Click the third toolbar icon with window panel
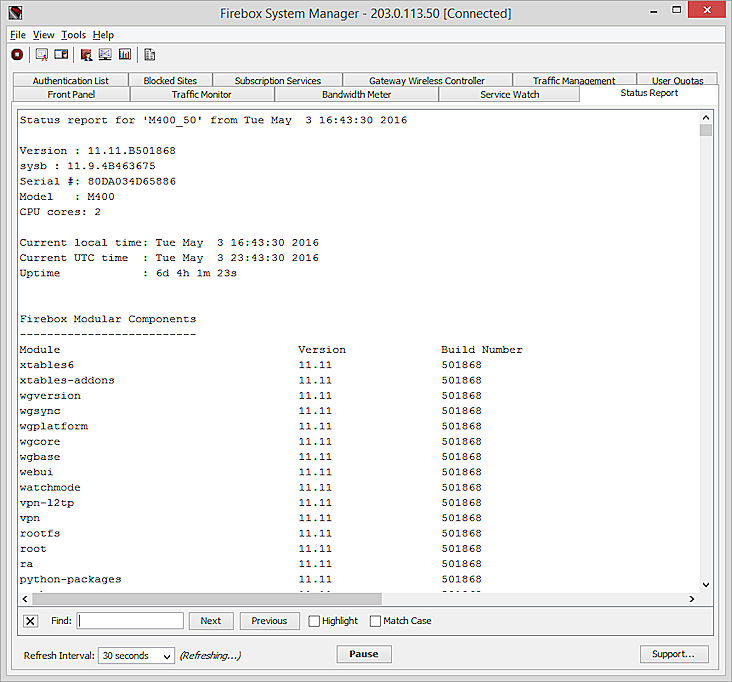 (61, 55)
